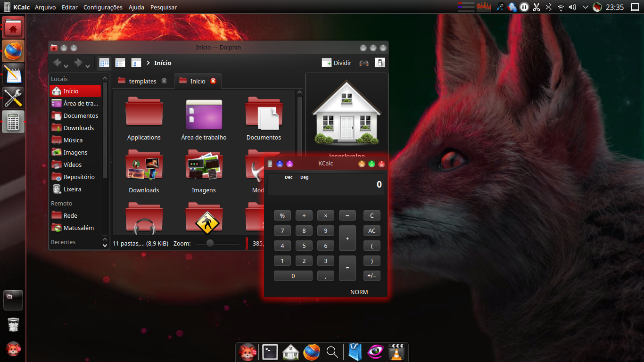Screen dimensions: 644x362
Task: Open the terminal from the bottom dock
Action: [x=270, y=352]
